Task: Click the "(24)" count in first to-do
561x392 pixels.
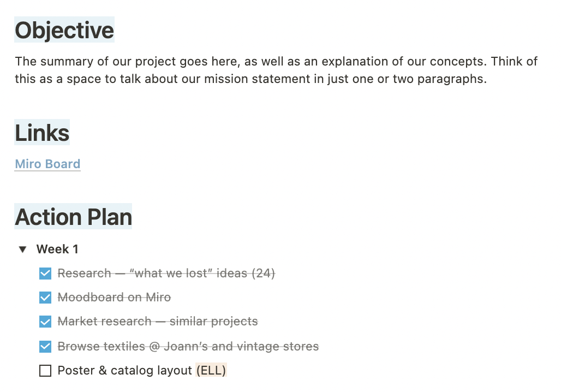Action: [x=262, y=273]
